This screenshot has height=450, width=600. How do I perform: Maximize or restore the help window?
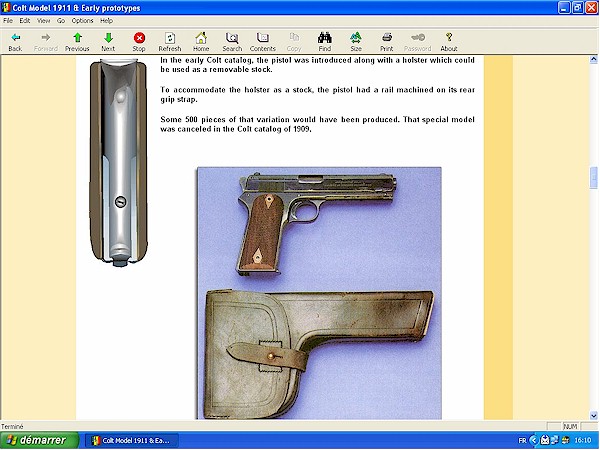578,8
